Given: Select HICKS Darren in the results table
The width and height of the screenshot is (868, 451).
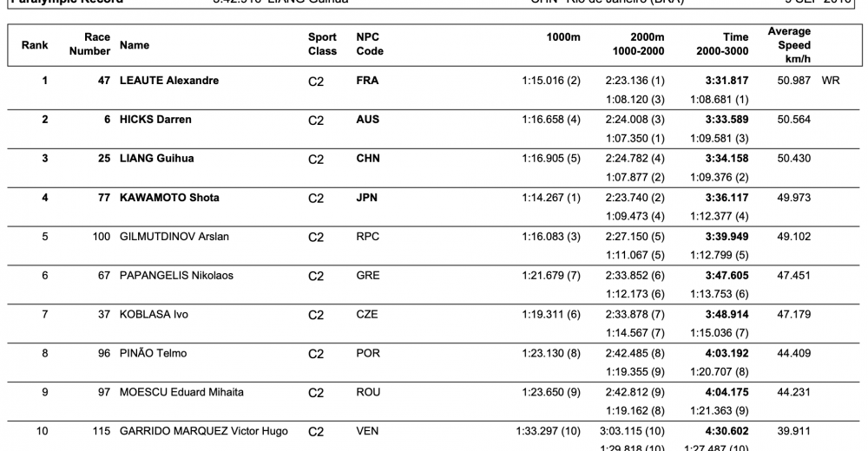Looking at the screenshot, I should (155, 120).
